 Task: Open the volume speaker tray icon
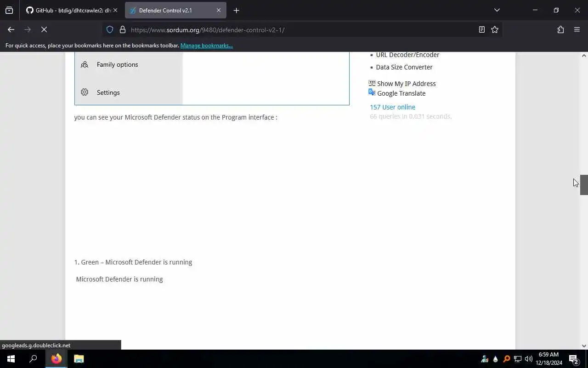point(529,359)
